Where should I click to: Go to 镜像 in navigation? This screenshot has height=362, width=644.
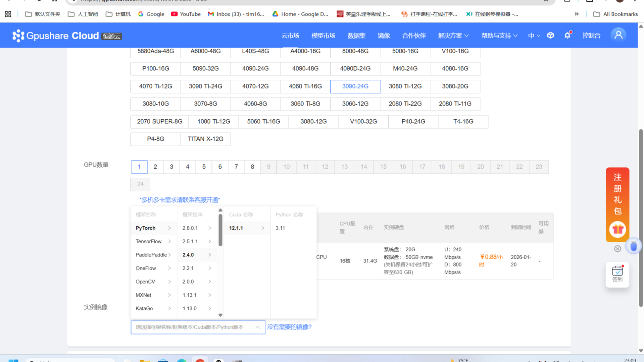pyautogui.click(x=384, y=36)
